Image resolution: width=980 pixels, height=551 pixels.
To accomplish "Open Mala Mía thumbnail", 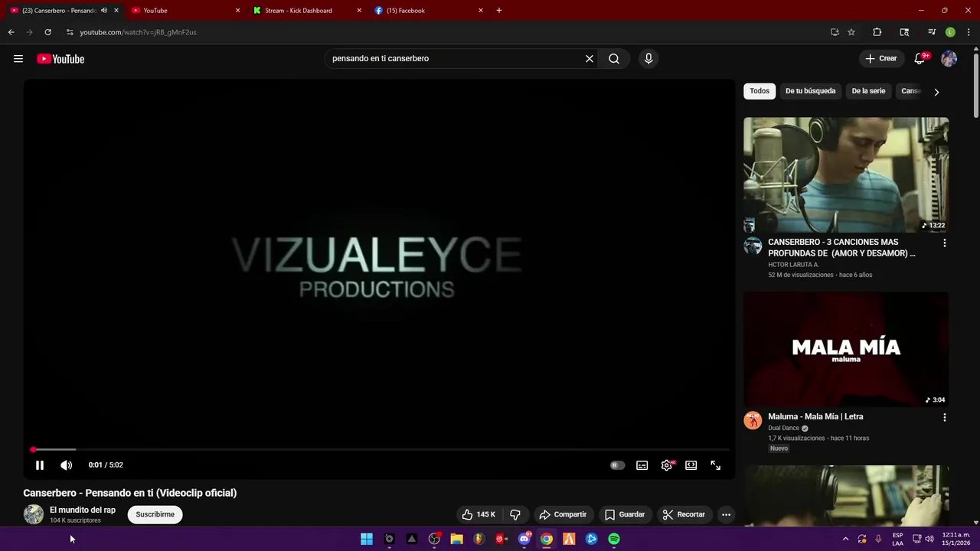I will [x=846, y=349].
